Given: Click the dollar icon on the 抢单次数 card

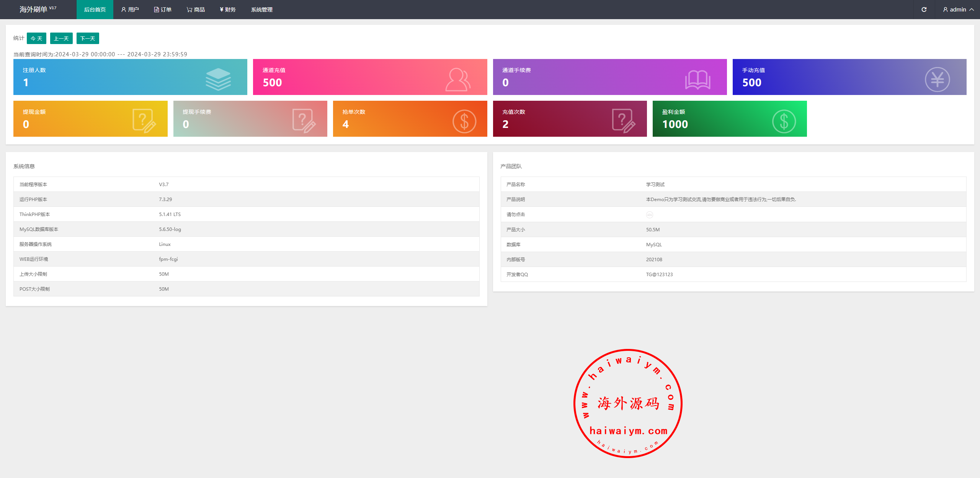Looking at the screenshot, I should 464,121.
